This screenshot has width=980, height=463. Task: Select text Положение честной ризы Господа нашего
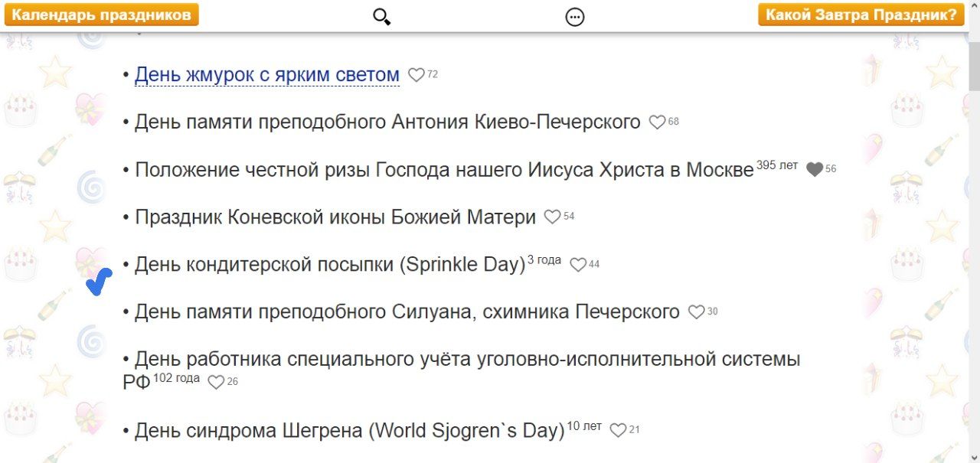(x=329, y=170)
